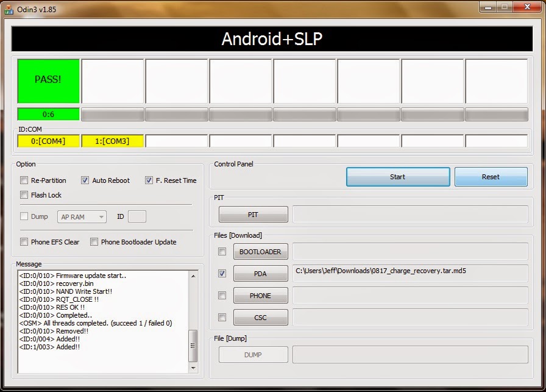This screenshot has height=392, width=546.
Task: Minimize the Odin3 window
Action: tap(488, 7)
